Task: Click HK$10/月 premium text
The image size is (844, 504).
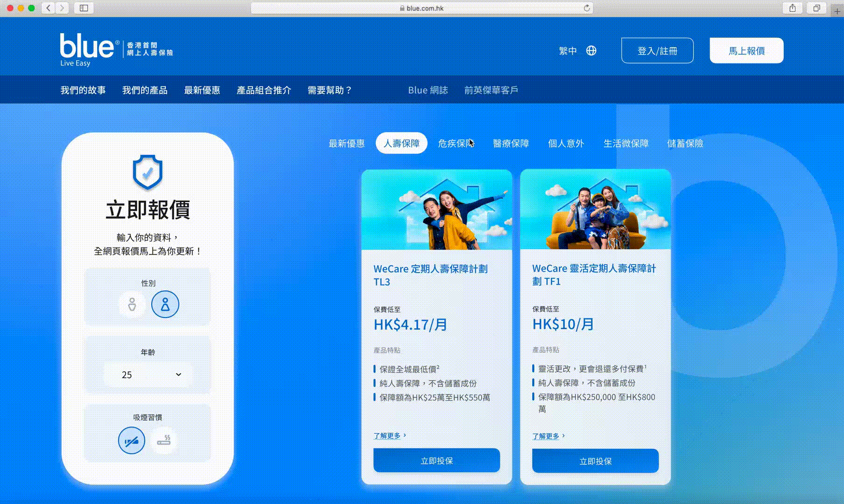Action: (563, 324)
